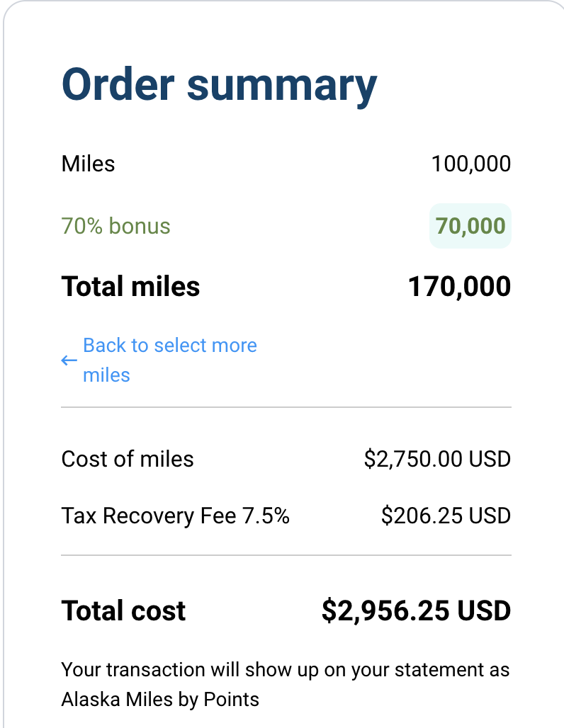The width and height of the screenshot is (564, 728).
Task: Click the 100,000 miles value
Action: 470,164
